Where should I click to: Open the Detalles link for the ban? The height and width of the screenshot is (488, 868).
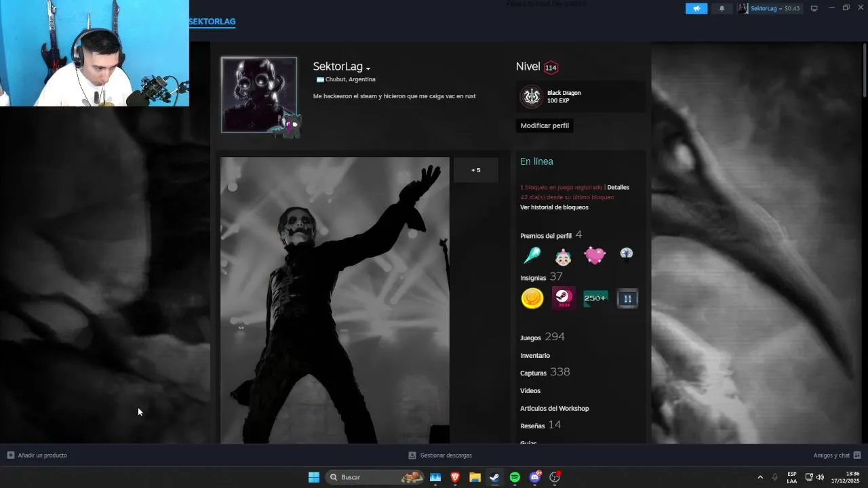618,187
